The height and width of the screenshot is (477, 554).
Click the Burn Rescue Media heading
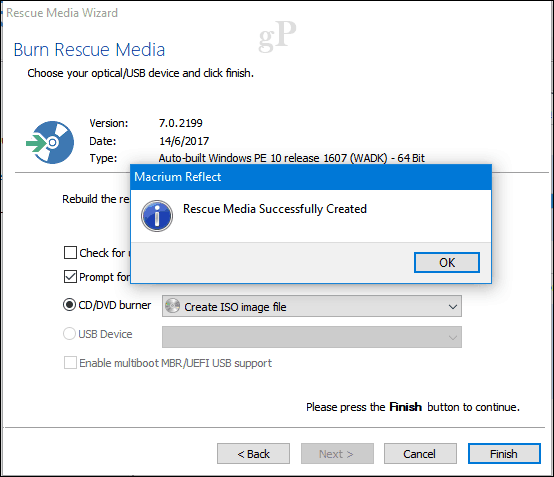pos(89,50)
